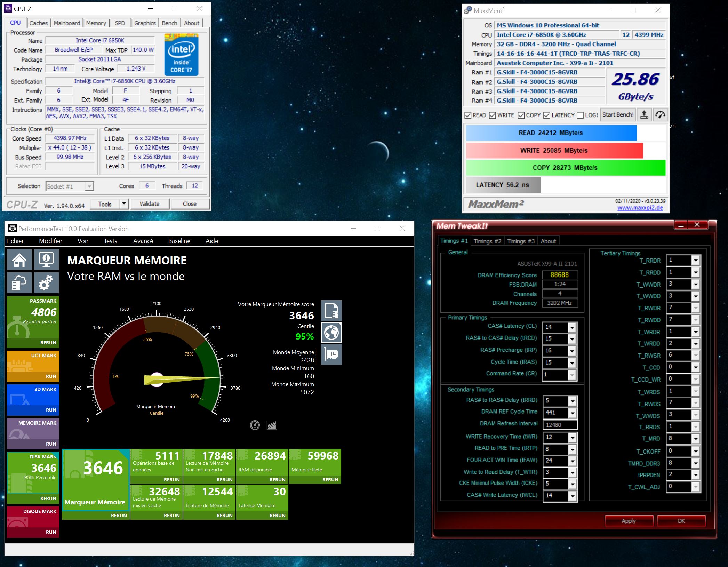Open PerformanceTest settings gears icon
Screen dimensions: 728x567
point(46,282)
